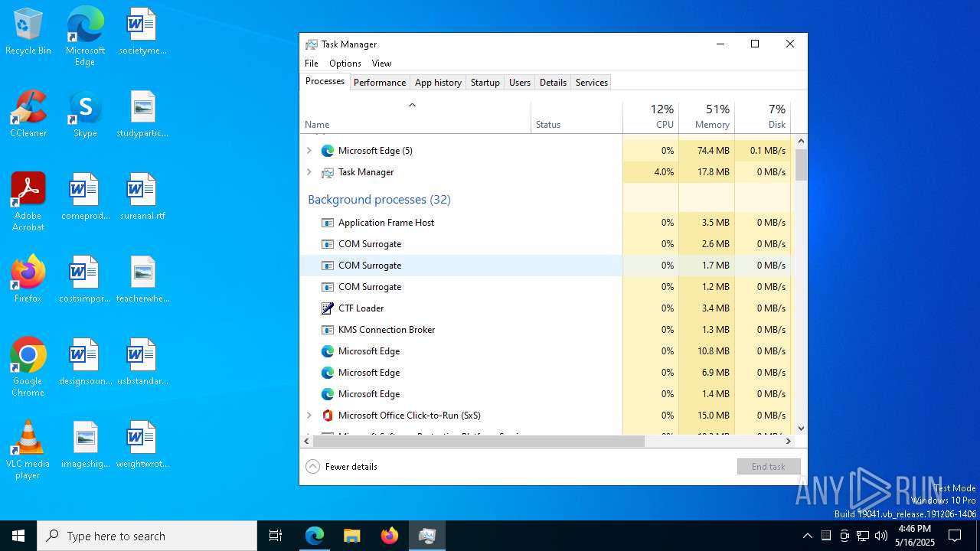Open the View menu
Viewport: 980px width, 551px height.
click(381, 64)
